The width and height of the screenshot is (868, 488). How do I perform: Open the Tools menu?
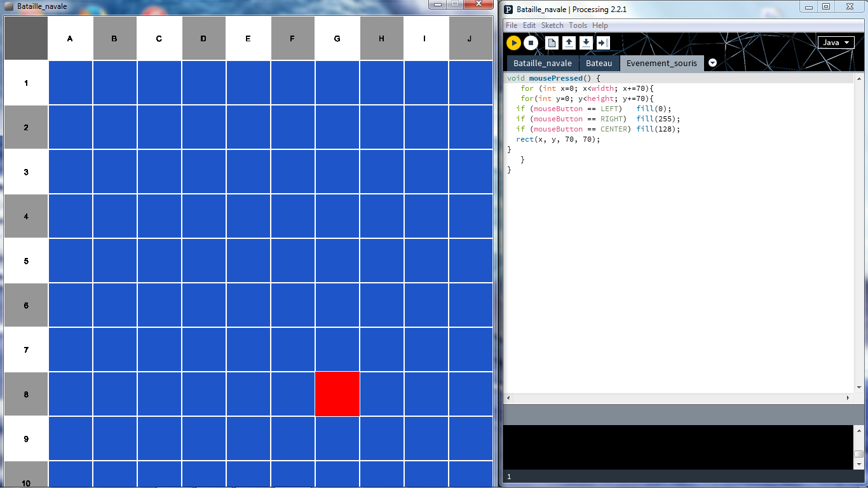coord(578,25)
